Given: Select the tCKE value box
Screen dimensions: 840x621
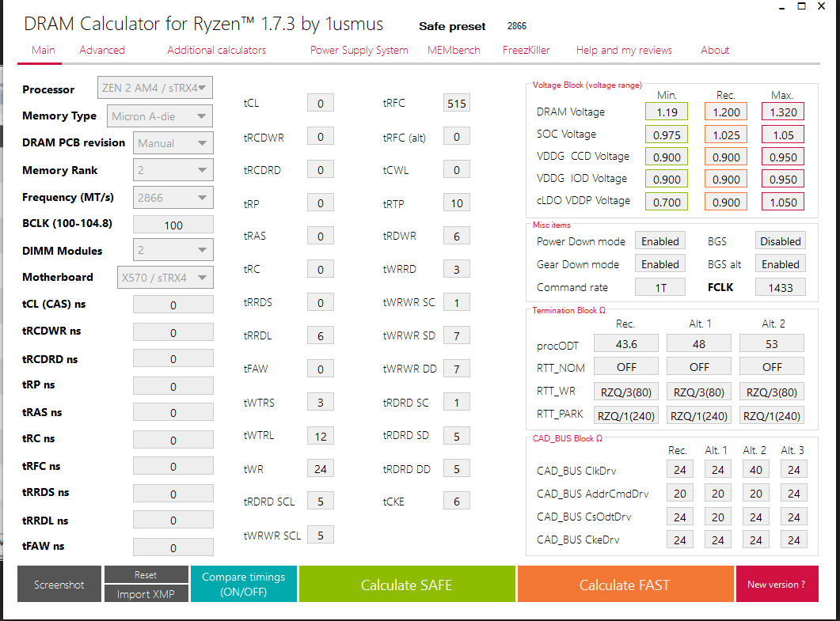Looking at the screenshot, I should pos(457,502).
